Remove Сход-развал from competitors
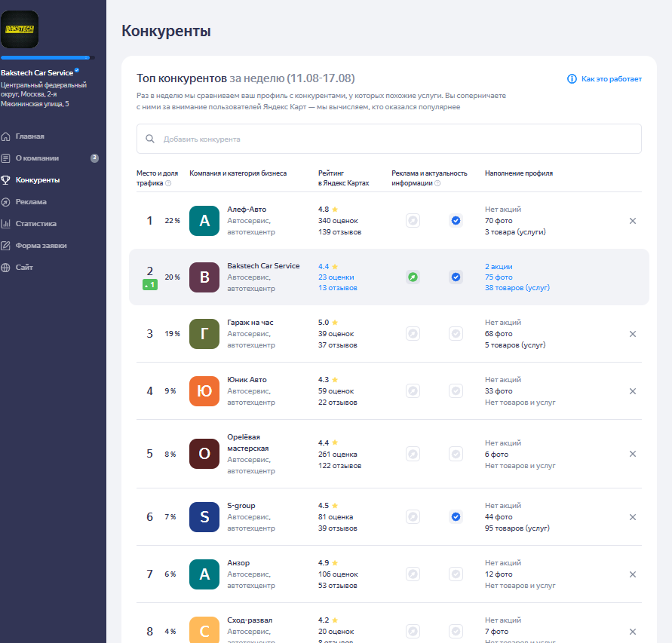672x643 pixels. (633, 632)
